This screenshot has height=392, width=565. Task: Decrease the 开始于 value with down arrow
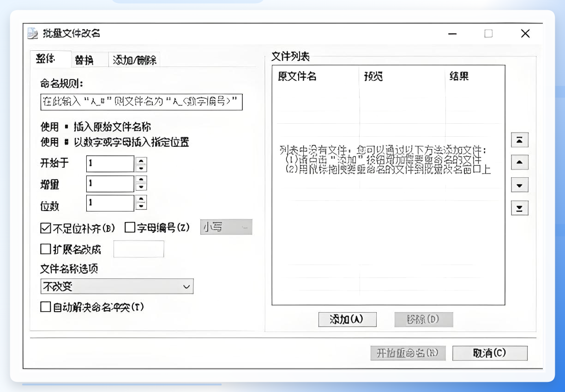coord(141,168)
